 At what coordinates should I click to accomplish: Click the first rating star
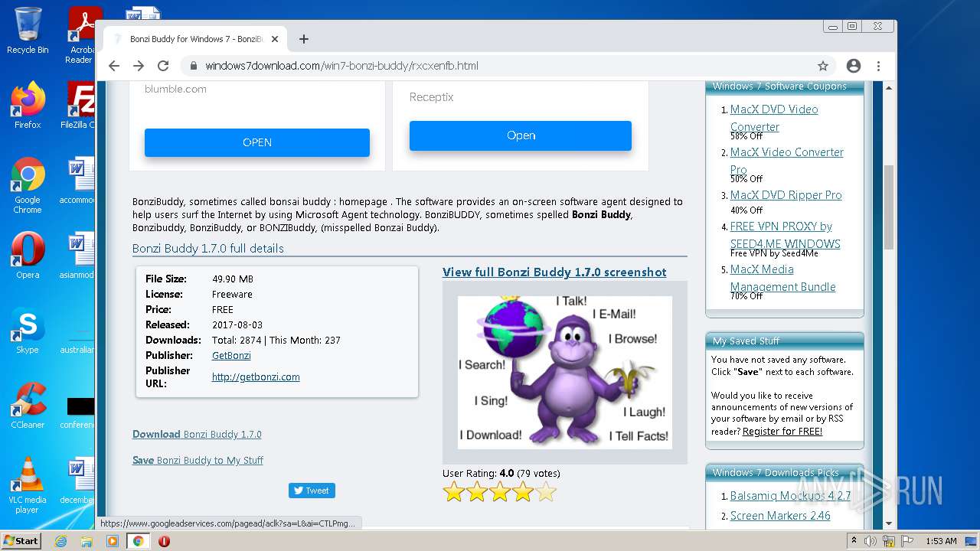point(454,492)
